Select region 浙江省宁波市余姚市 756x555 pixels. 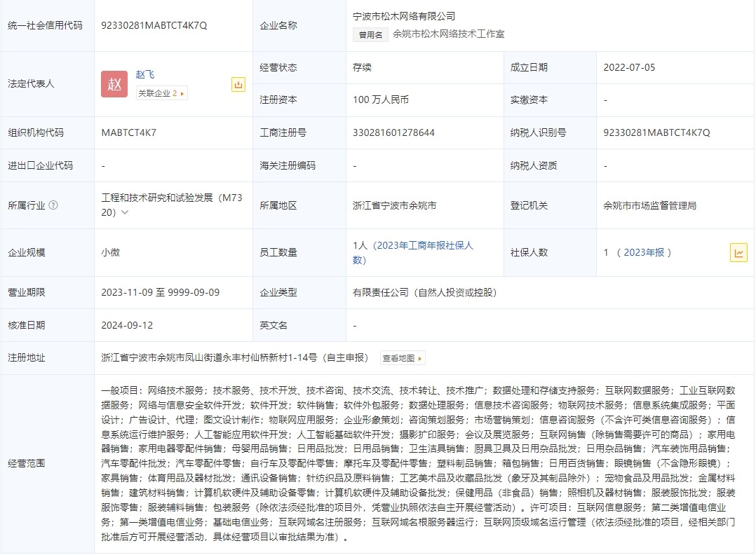[394, 206]
